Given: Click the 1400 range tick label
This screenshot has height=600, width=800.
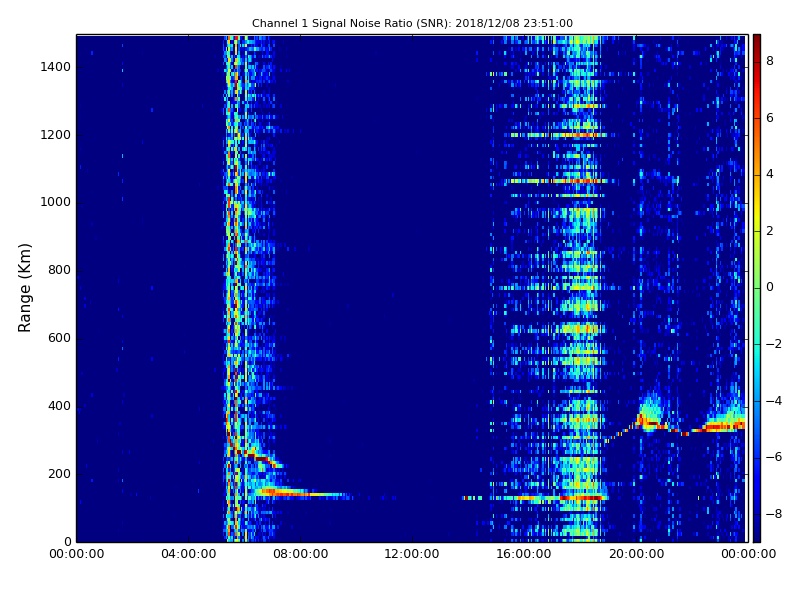Looking at the screenshot, I should pos(56,67).
